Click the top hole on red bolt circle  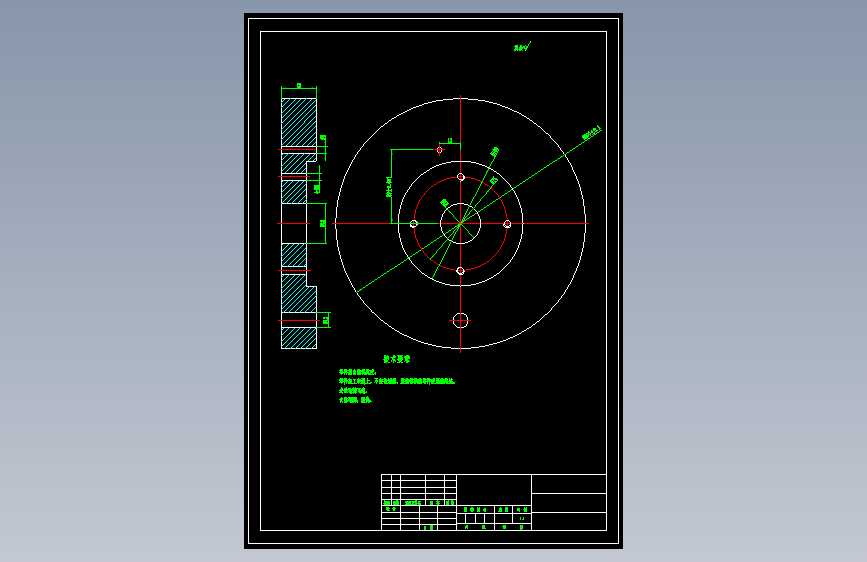pos(461,177)
